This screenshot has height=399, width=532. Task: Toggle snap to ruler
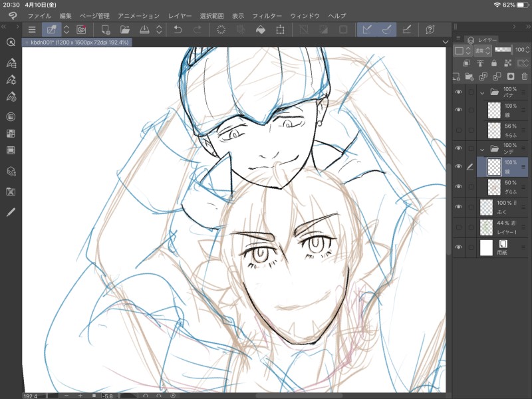pyautogui.click(x=367, y=30)
